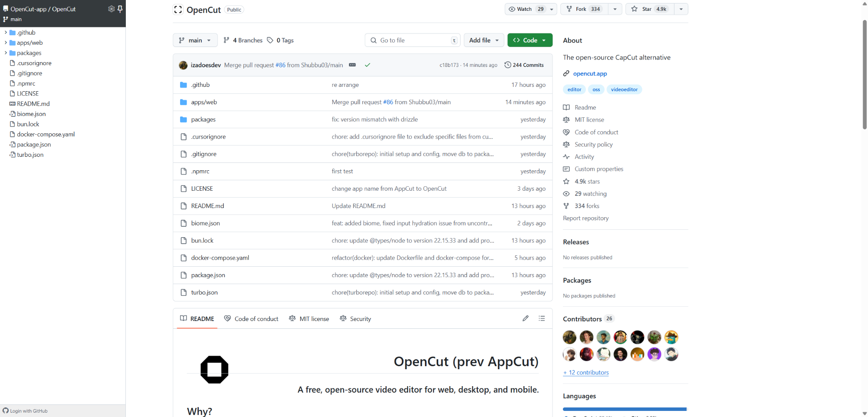Open the main branch dropdown

click(195, 40)
